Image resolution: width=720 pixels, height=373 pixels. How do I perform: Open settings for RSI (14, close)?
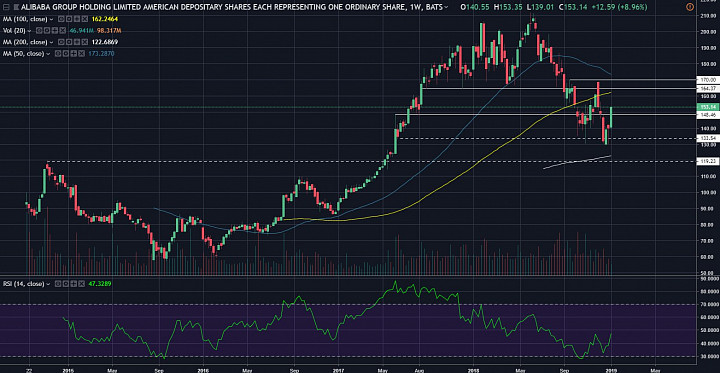pyautogui.click(x=65, y=284)
